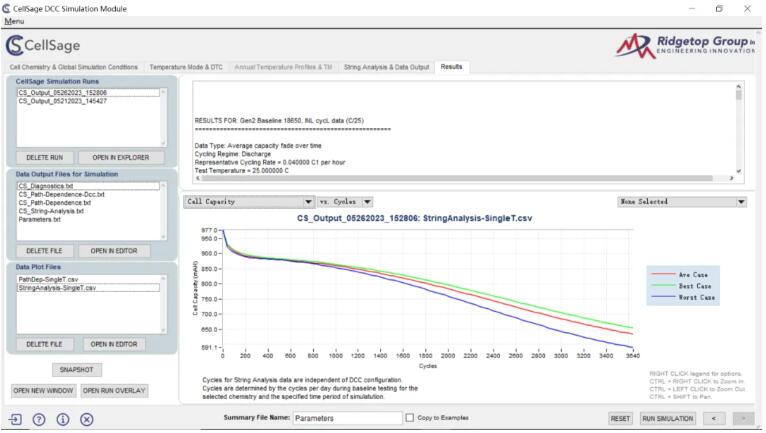766x433 pixels.
Task: Select PathDep-SingleT.csv plot file
Action: 88,280
